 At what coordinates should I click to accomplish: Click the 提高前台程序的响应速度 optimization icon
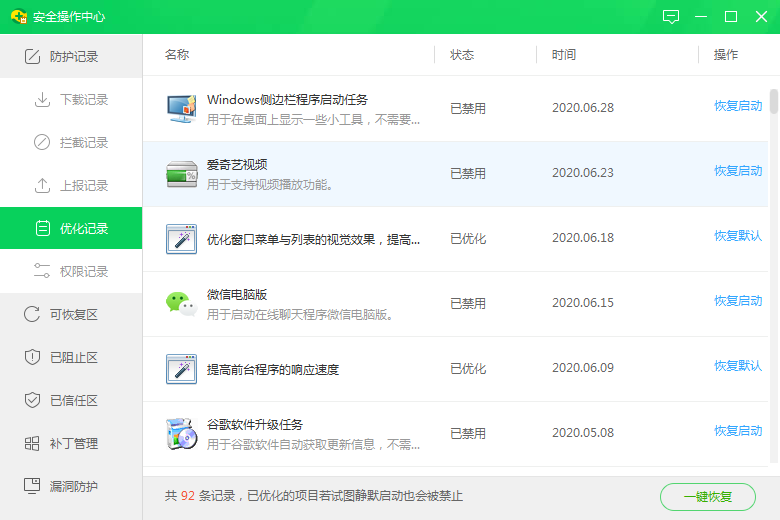(x=181, y=369)
